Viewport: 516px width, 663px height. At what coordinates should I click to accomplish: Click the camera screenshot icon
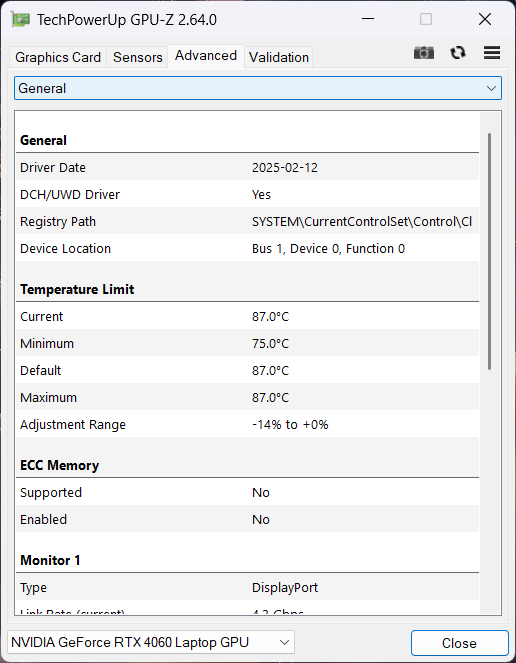(424, 53)
